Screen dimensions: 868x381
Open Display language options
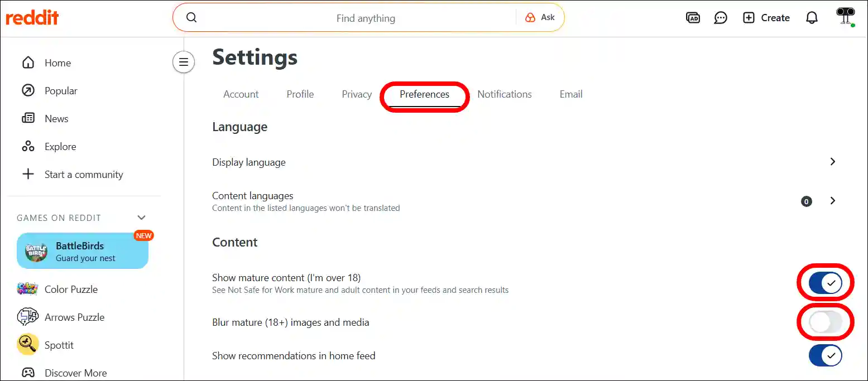pos(832,162)
